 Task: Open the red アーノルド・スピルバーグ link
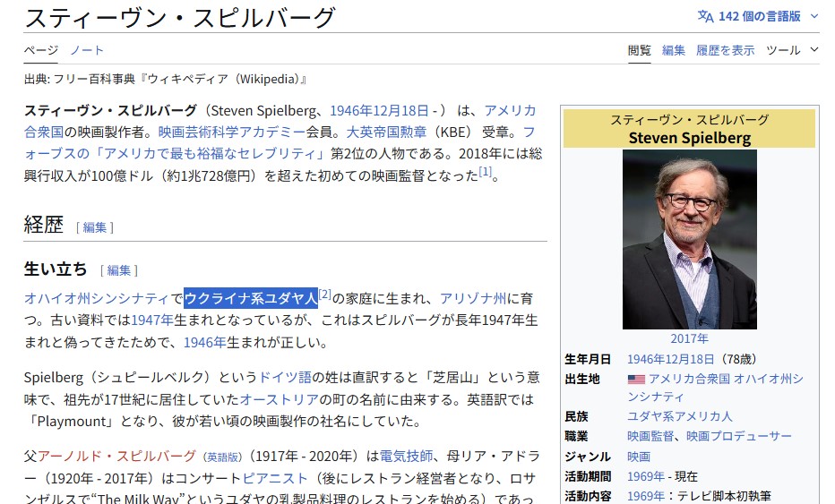pyautogui.click(x=116, y=456)
